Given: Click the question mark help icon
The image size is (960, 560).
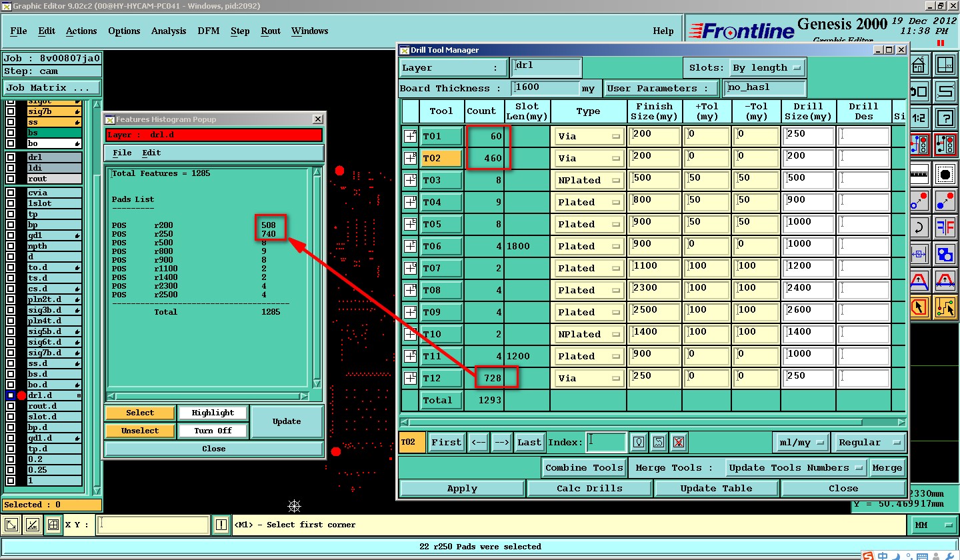Looking at the screenshot, I should 945,118.
